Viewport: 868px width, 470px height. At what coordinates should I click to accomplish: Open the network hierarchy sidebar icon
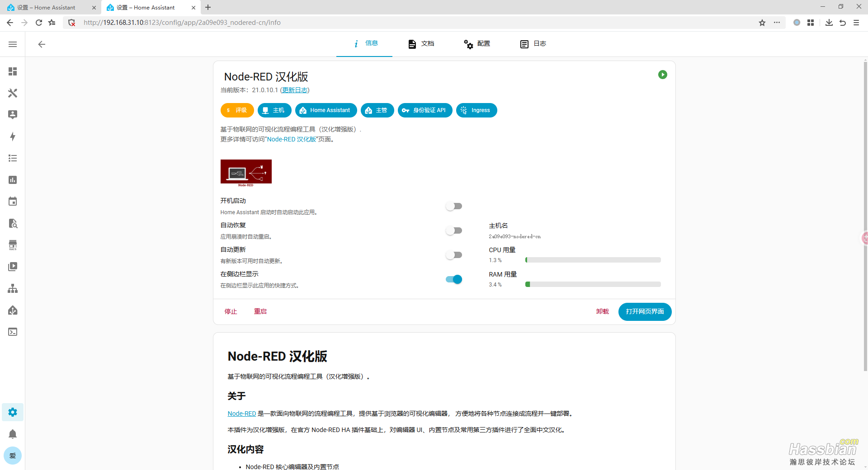13,288
